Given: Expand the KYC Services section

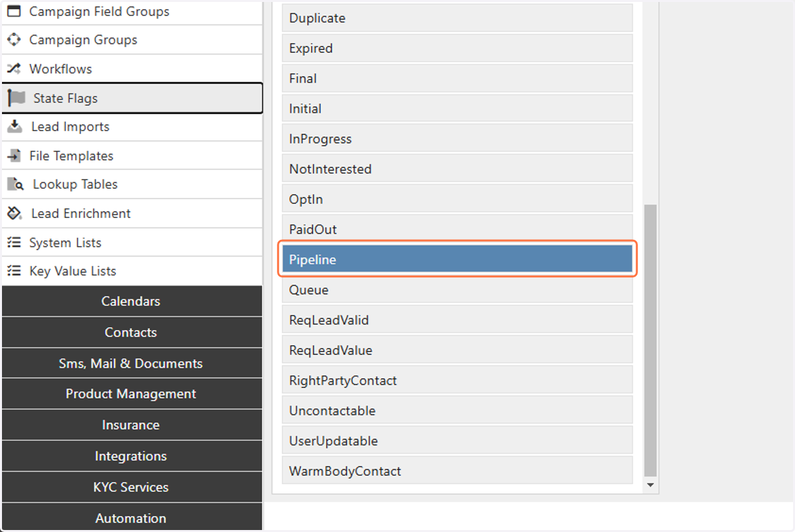Looking at the screenshot, I should coord(132,487).
